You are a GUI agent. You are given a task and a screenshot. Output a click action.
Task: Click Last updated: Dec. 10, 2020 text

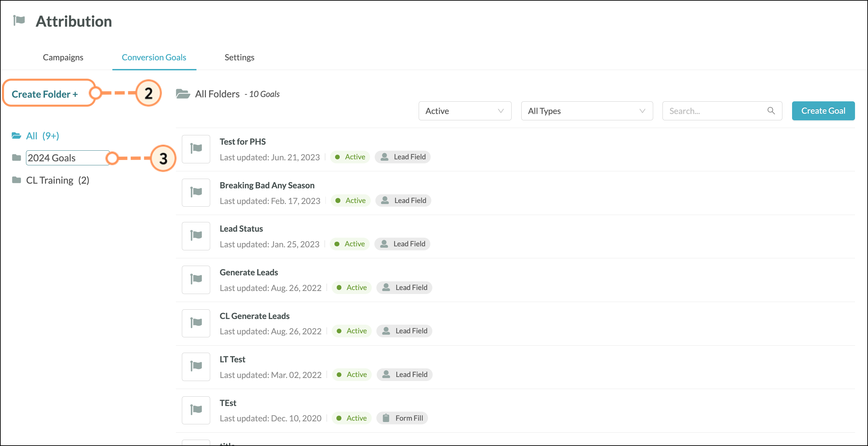click(270, 418)
